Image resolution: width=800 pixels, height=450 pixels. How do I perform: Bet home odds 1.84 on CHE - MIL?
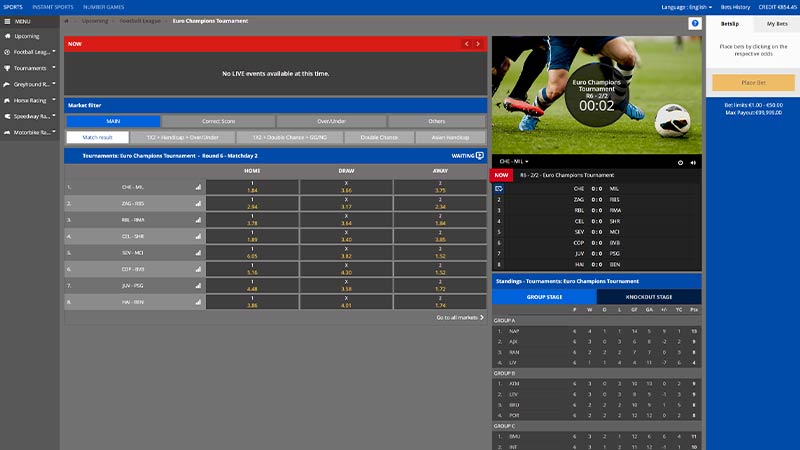252,187
